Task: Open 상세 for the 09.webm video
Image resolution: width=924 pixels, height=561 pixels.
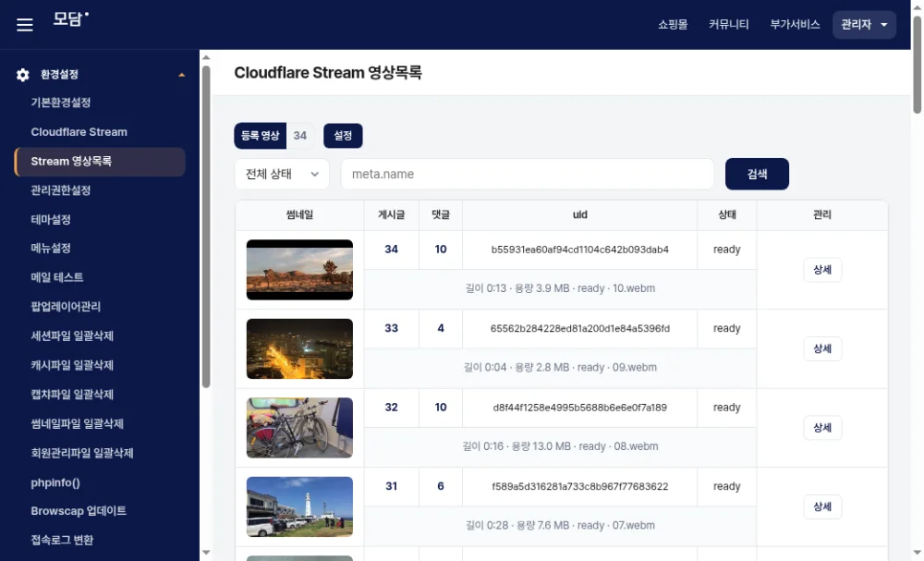Action: (822, 348)
